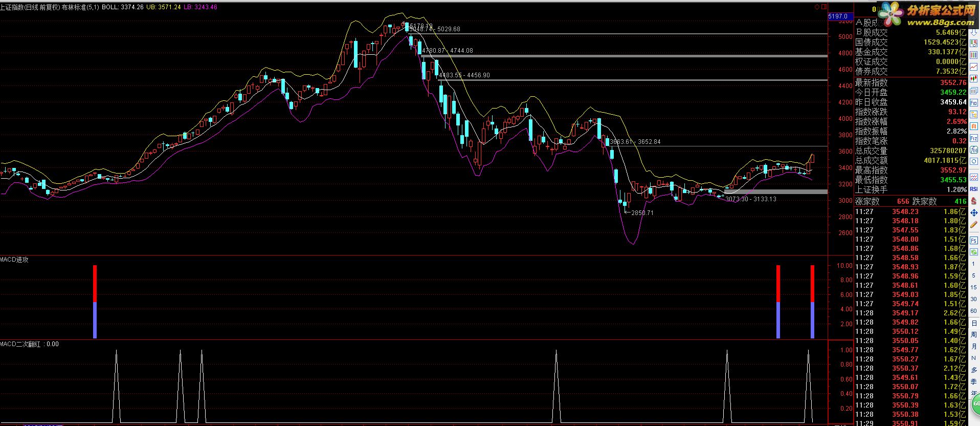Click 上证换手 value 1.20%

(x=956, y=189)
